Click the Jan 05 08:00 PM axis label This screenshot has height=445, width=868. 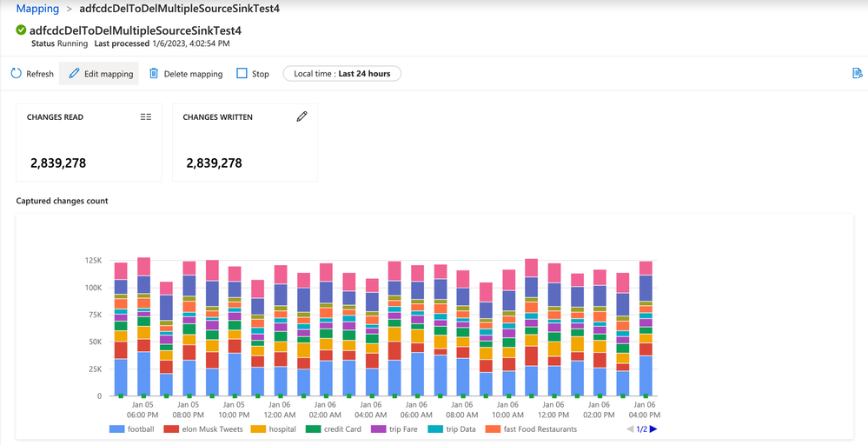pyautogui.click(x=189, y=409)
